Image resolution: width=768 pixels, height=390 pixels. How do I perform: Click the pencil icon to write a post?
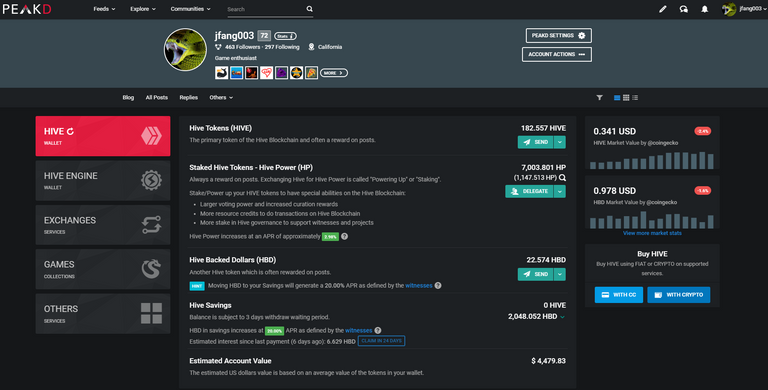pyautogui.click(x=663, y=9)
